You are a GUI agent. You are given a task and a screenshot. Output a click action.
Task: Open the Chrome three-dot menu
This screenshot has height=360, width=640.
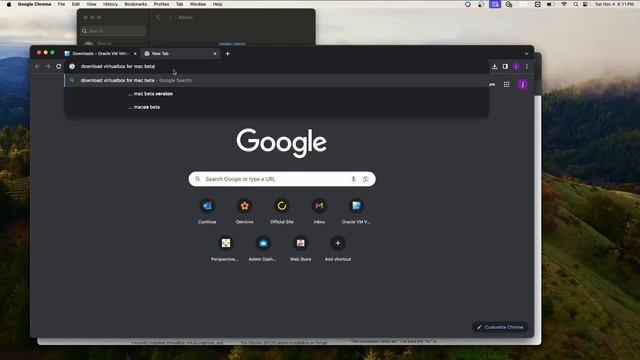point(527,67)
